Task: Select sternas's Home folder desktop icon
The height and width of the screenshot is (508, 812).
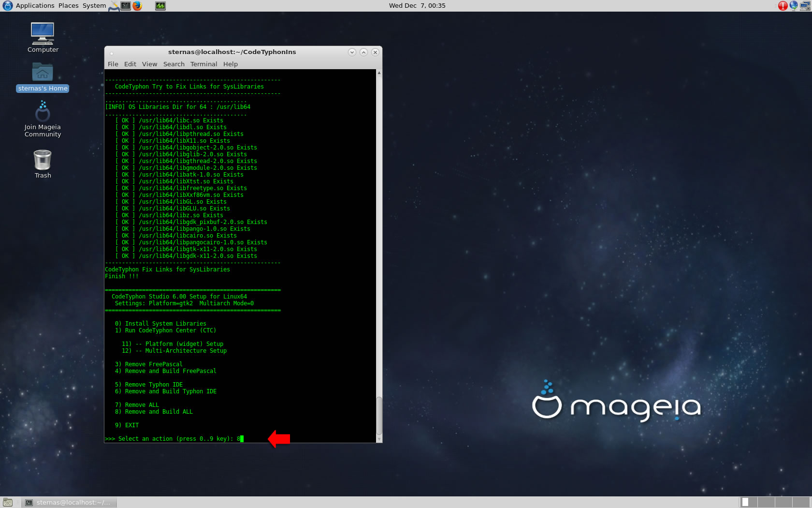Action: 43,77
